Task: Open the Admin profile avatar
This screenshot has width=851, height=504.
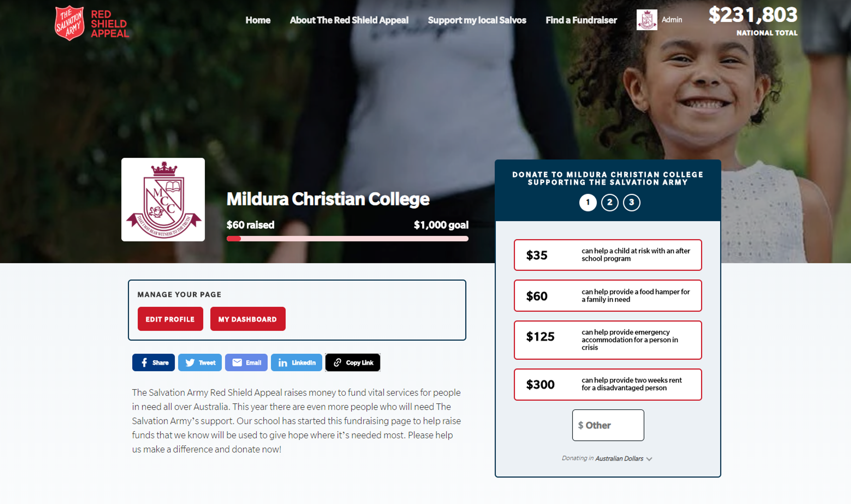Action: 647,20
